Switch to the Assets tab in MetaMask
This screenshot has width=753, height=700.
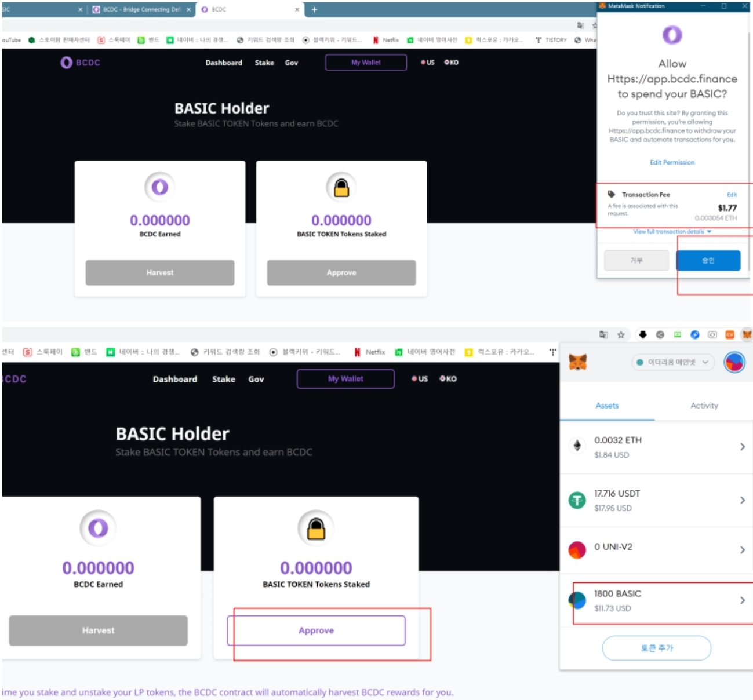point(607,406)
